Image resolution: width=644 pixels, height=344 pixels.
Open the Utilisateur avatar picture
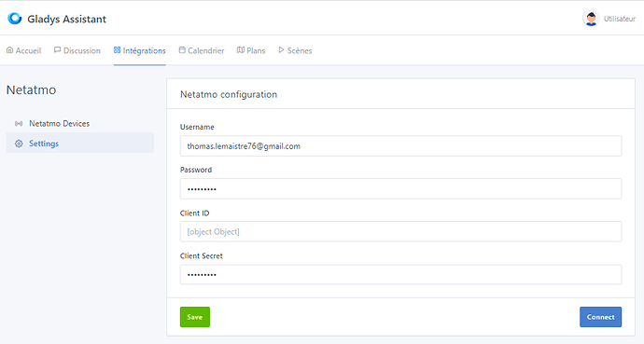(591, 19)
